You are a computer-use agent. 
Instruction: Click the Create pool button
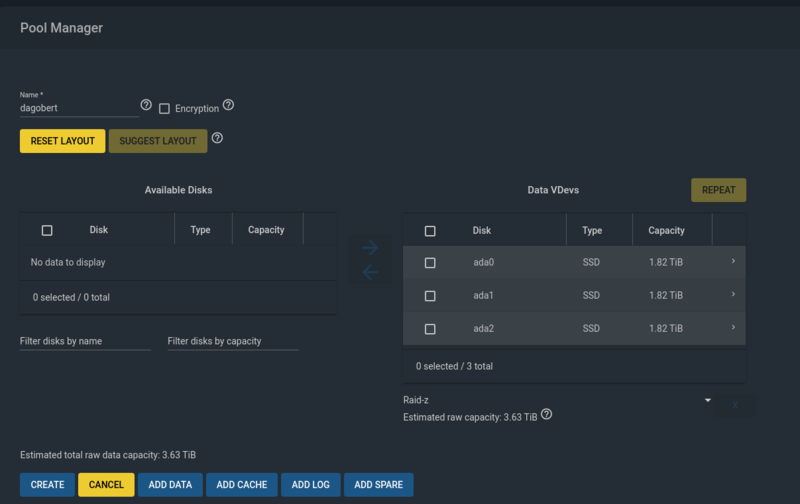pos(47,485)
